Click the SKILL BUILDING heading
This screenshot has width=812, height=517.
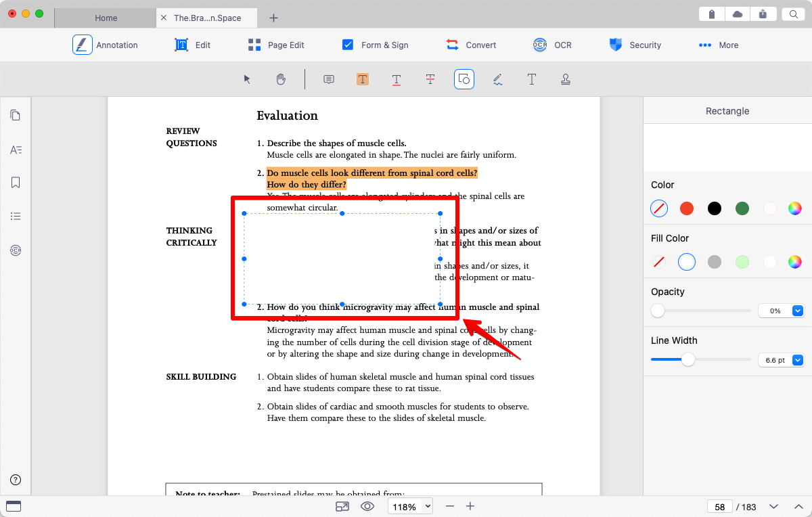pyautogui.click(x=201, y=377)
